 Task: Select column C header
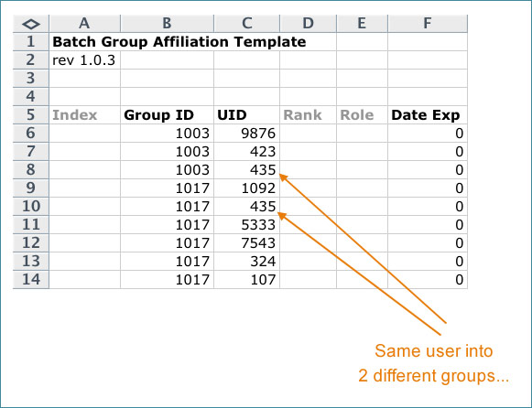246,24
